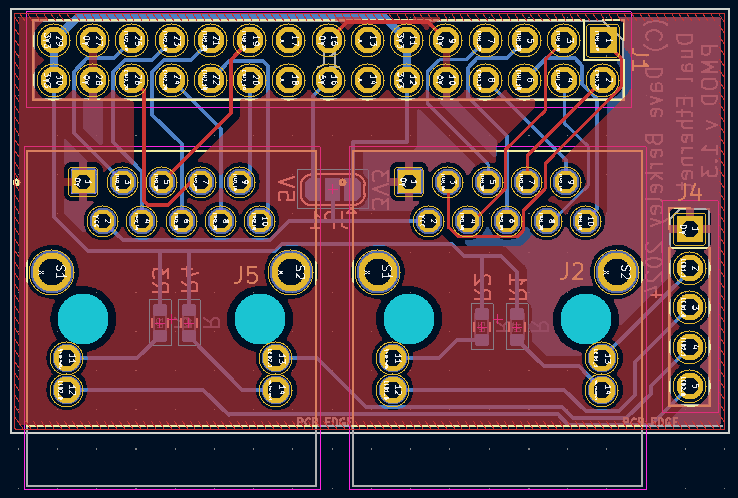Select pad 10 of connector J5

point(259,220)
